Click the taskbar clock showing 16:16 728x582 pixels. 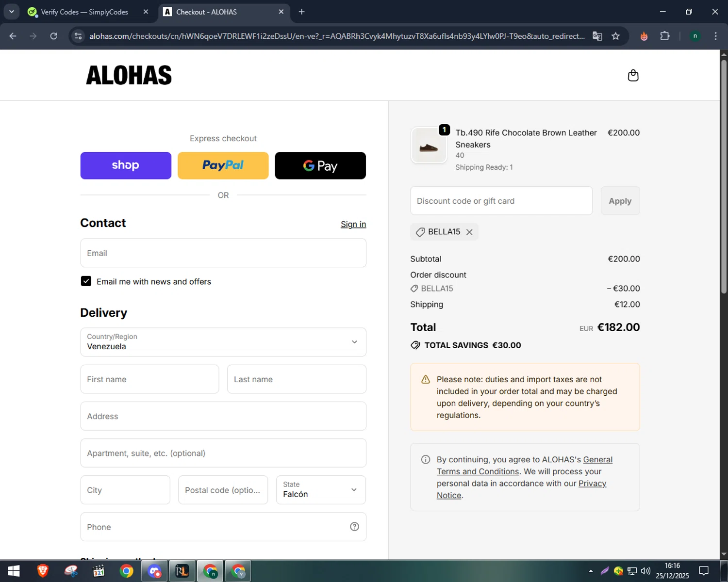[x=672, y=571]
